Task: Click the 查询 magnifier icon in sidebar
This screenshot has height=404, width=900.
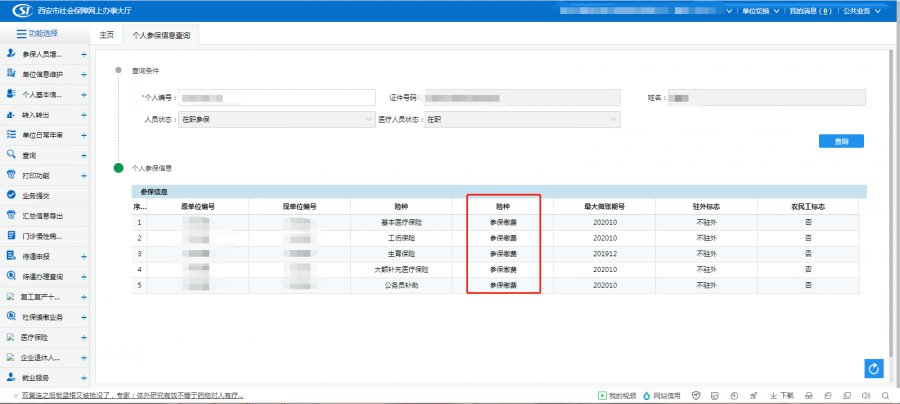Action: [11, 155]
